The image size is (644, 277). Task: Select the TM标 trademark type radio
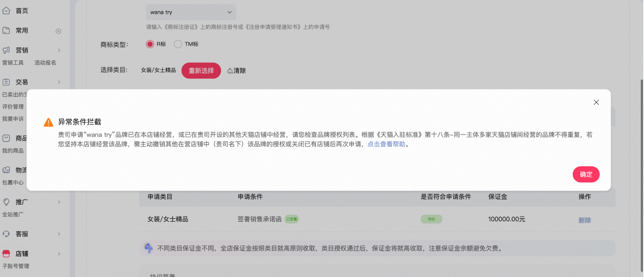(x=177, y=44)
